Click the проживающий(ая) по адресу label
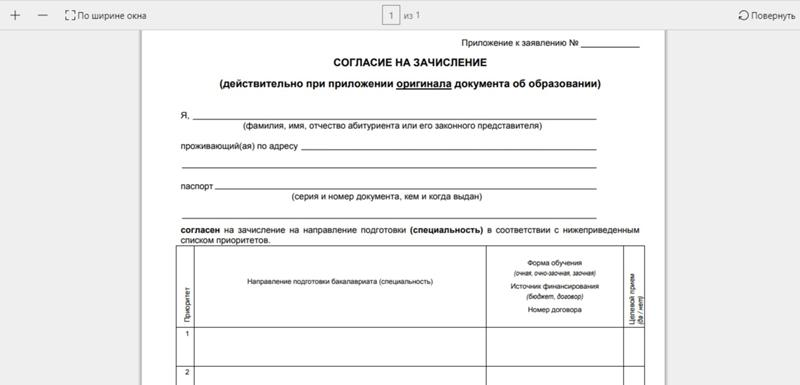Image resolution: width=800 pixels, height=385 pixels. coord(239,146)
